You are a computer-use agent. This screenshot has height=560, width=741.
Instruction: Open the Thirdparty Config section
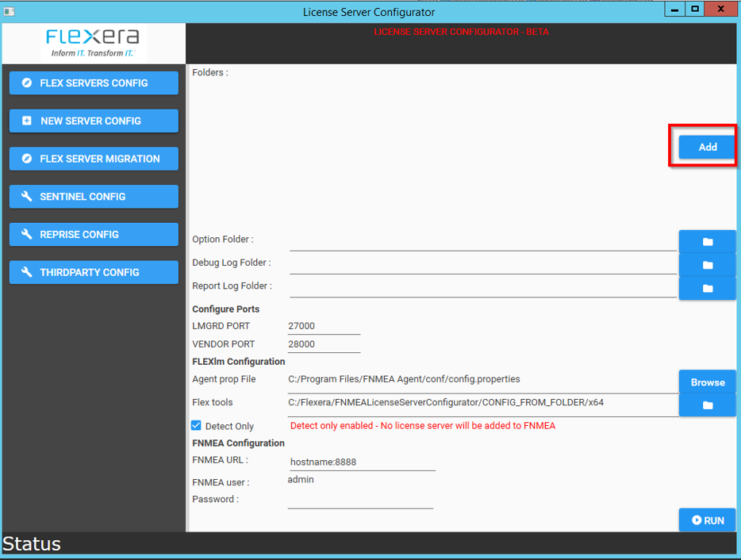(94, 272)
